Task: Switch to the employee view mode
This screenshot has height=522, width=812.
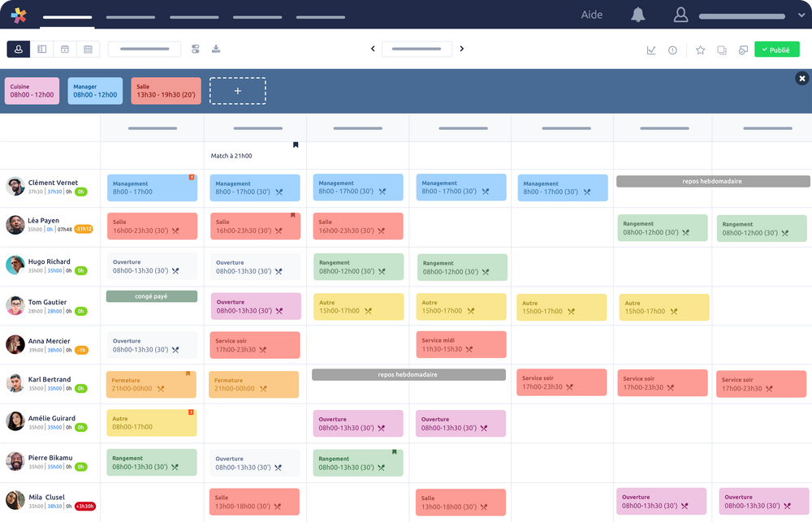Action: coord(19,50)
